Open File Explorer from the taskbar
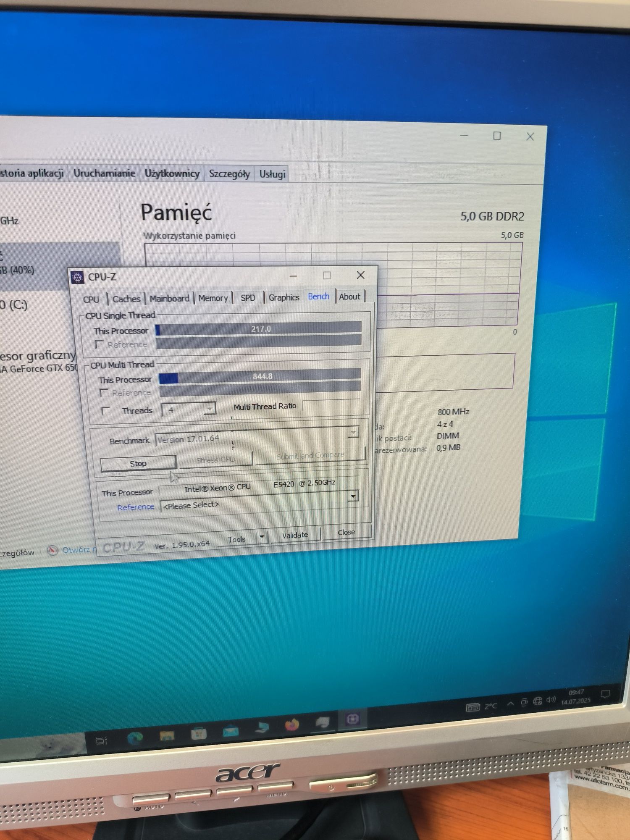 pos(167,735)
